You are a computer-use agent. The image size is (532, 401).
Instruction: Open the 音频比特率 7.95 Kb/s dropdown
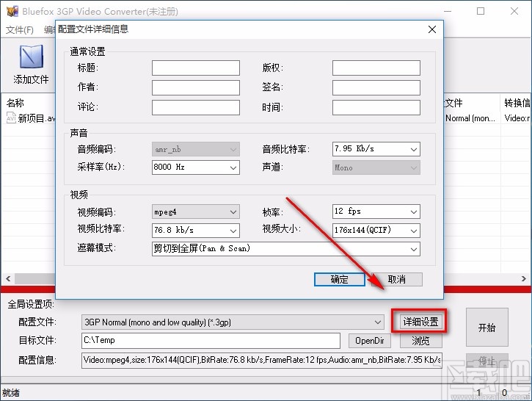pyautogui.click(x=376, y=149)
